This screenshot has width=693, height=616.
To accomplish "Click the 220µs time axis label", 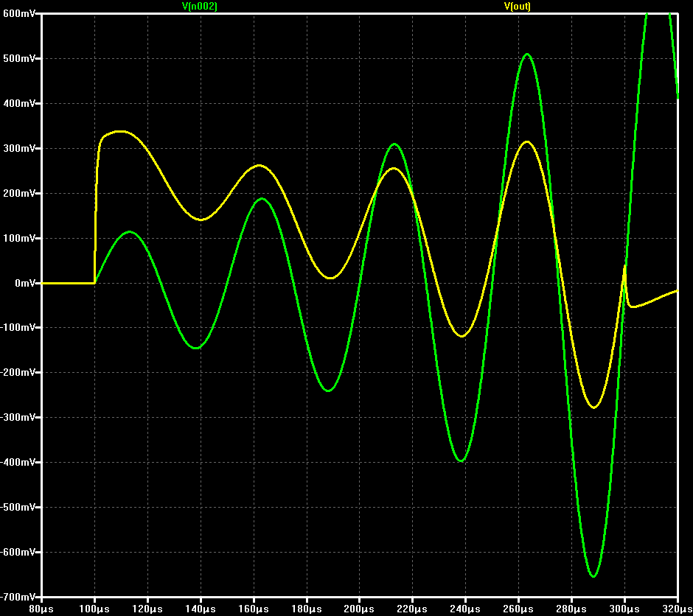I will pyautogui.click(x=412, y=609).
